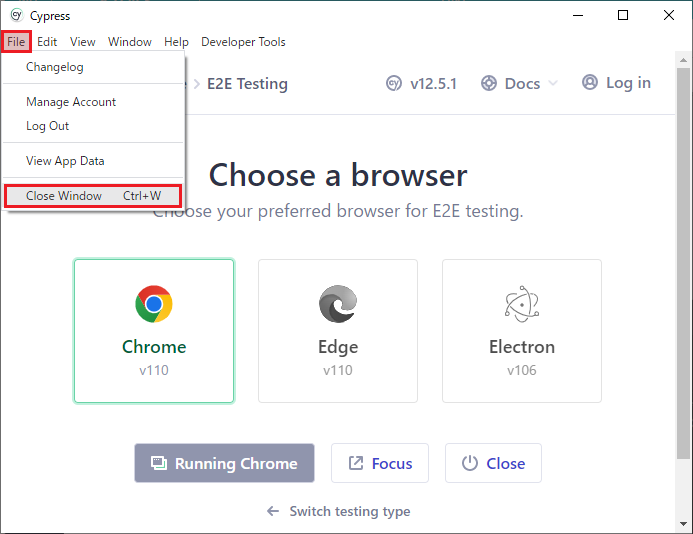Maximize the Cypress window
693x534 pixels.
623,15
